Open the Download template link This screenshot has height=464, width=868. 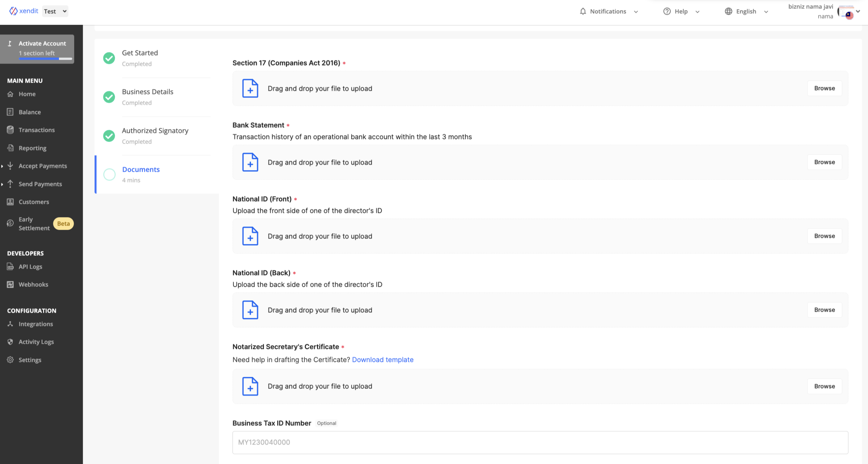coord(382,360)
